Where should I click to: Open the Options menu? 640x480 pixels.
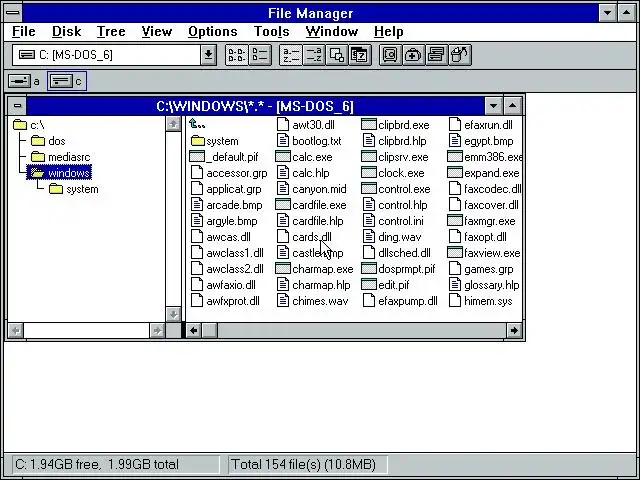click(x=213, y=31)
